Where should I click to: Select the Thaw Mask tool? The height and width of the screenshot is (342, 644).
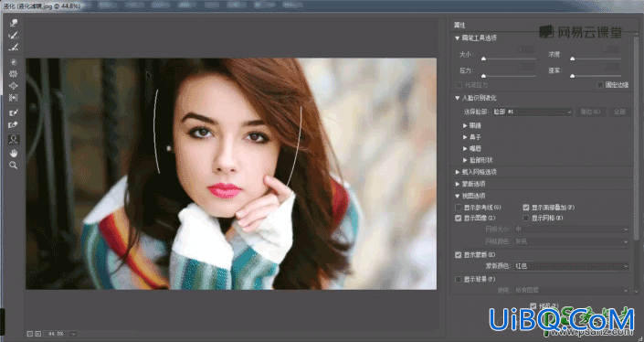[14, 124]
